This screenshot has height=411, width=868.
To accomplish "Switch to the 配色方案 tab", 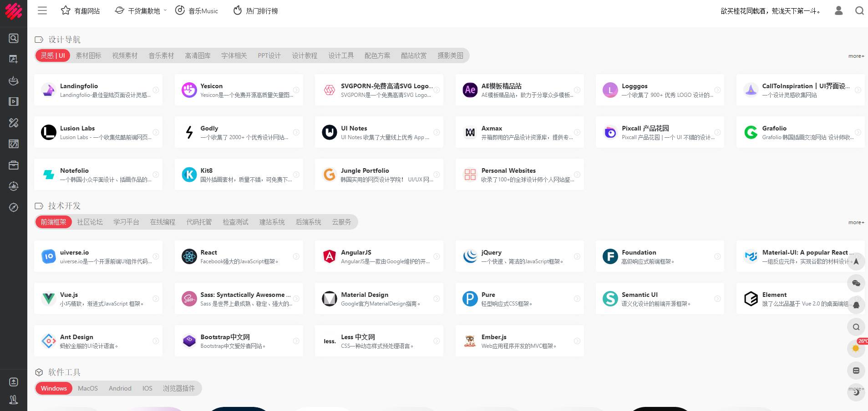I will 377,55.
